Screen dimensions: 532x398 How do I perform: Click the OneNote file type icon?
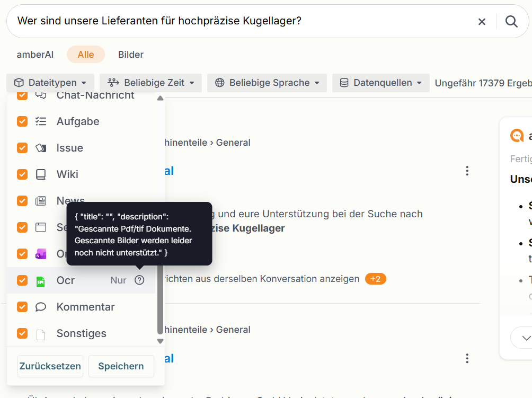pyautogui.click(x=41, y=253)
